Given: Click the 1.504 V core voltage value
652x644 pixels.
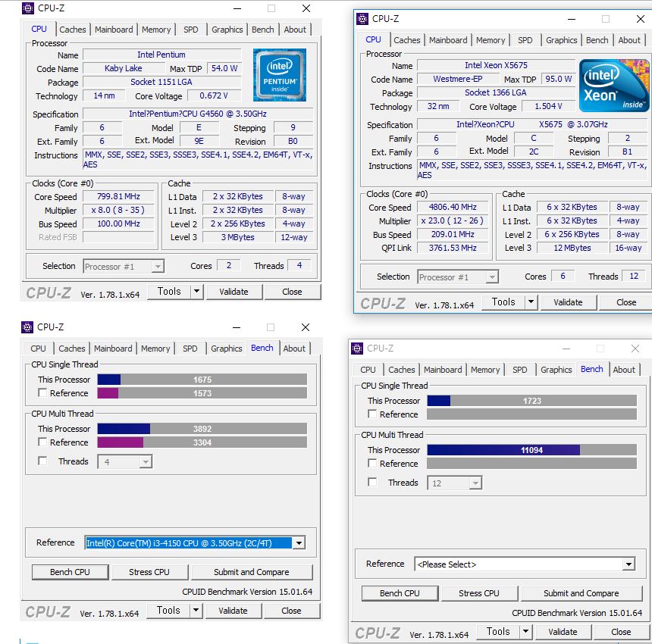Looking at the screenshot, I should (548, 106).
